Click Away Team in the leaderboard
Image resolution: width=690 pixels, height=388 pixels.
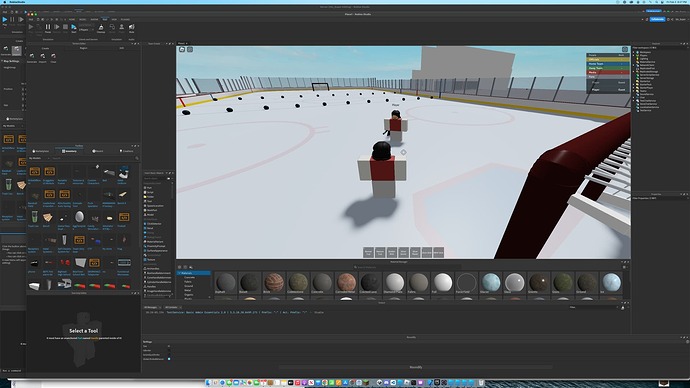click(607, 68)
